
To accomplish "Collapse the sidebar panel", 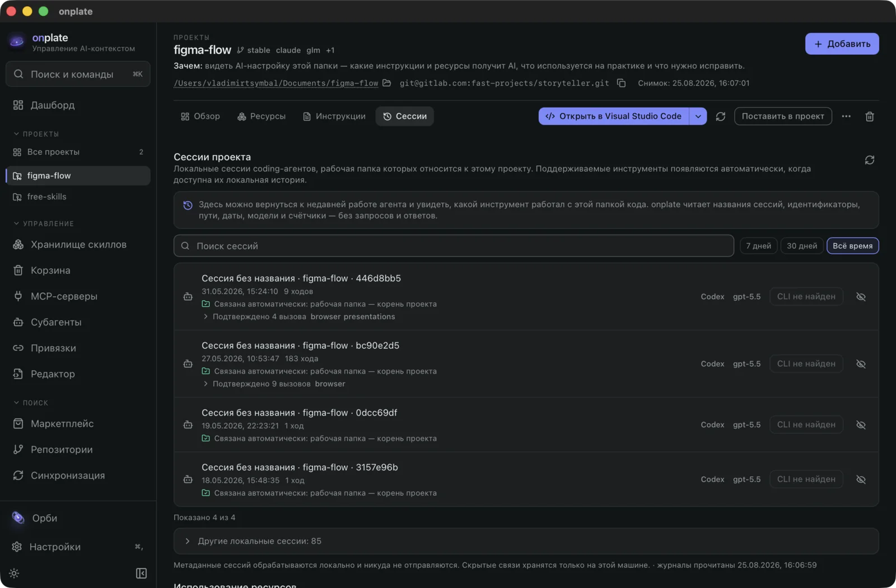I will [x=141, y=573].
